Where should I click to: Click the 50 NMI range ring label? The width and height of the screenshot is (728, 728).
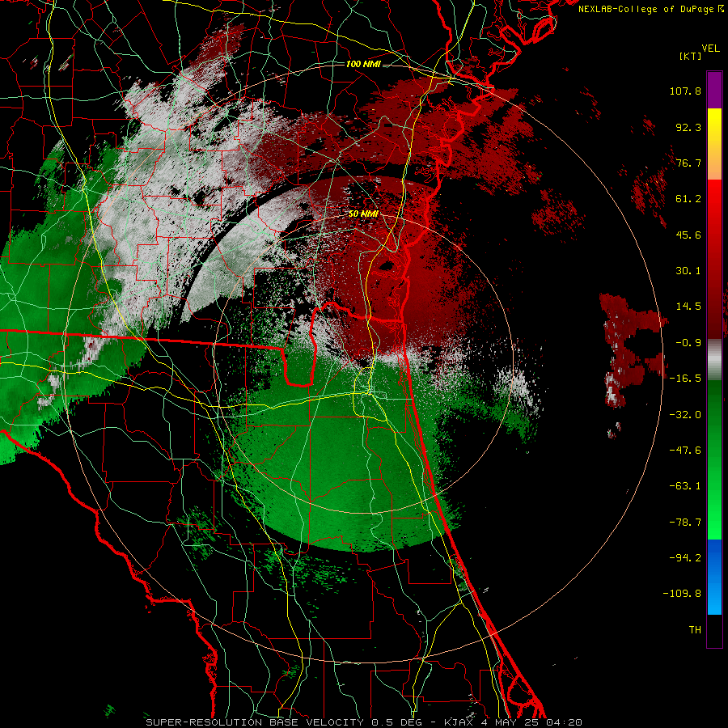[363, 214]
